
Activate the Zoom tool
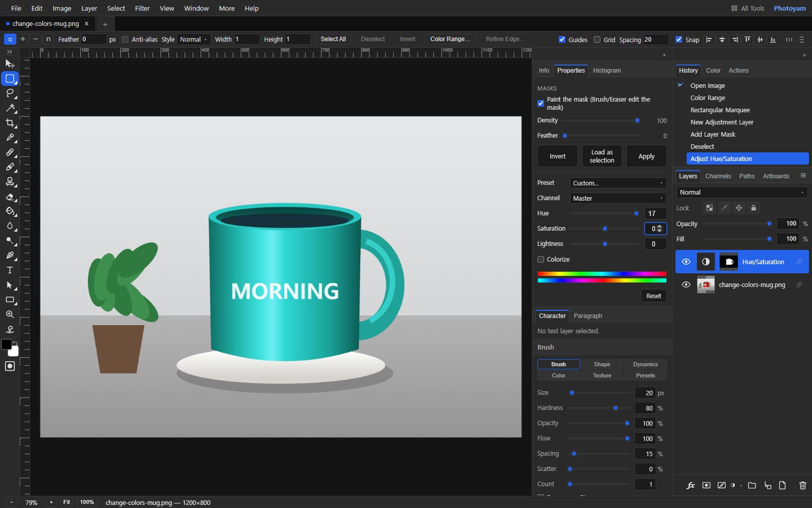(x=10, y=314)
